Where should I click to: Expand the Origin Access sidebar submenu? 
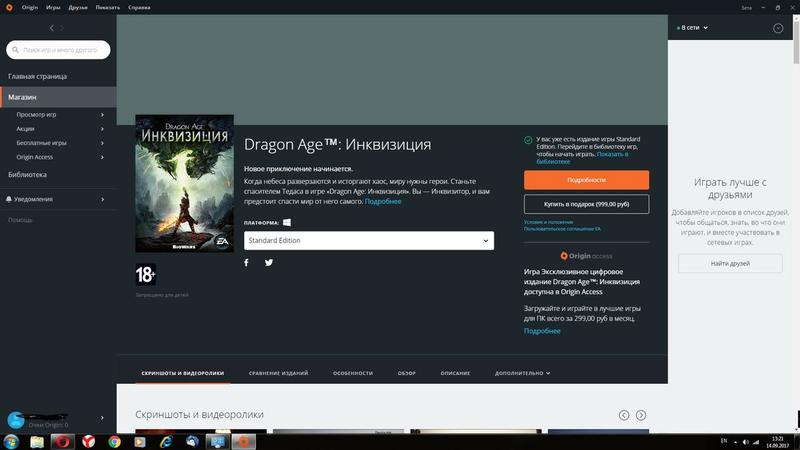(x=103, y=157)
